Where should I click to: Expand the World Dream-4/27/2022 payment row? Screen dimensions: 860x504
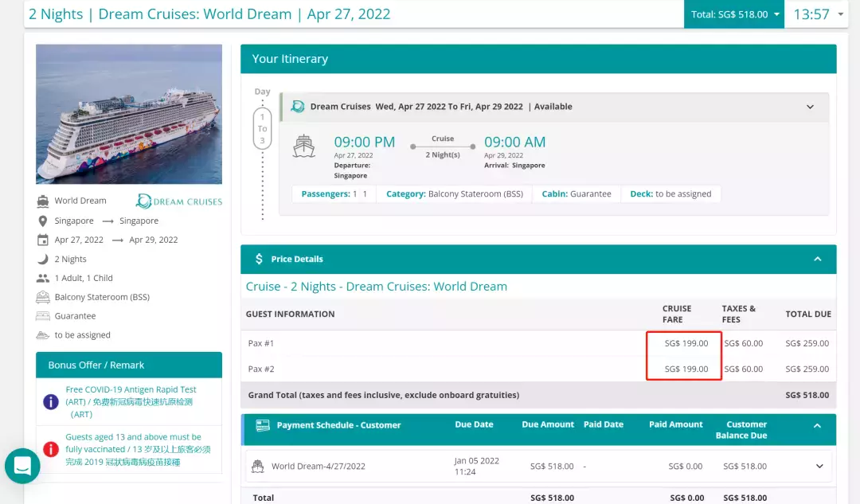pos(819,466)
